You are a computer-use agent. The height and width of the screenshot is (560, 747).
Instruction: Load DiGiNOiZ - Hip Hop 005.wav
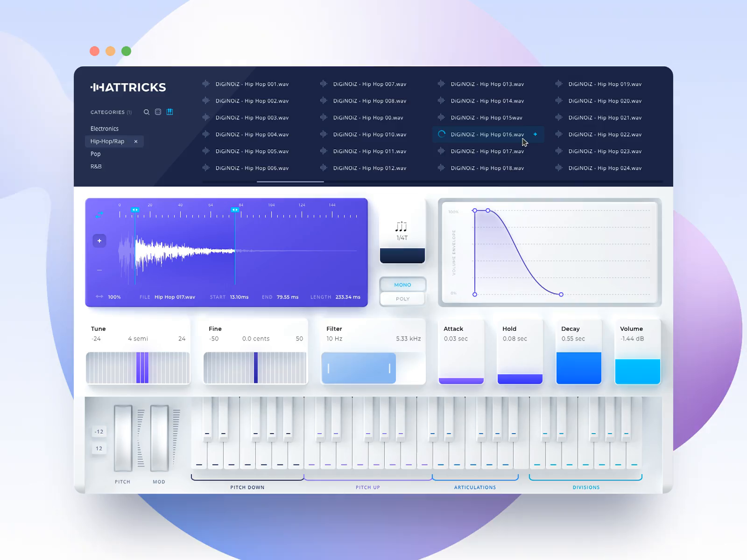252,151
